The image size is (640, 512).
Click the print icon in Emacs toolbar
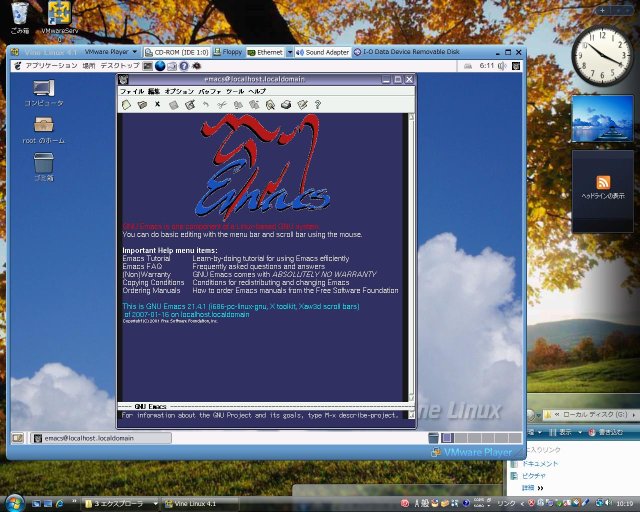[286, 104]
